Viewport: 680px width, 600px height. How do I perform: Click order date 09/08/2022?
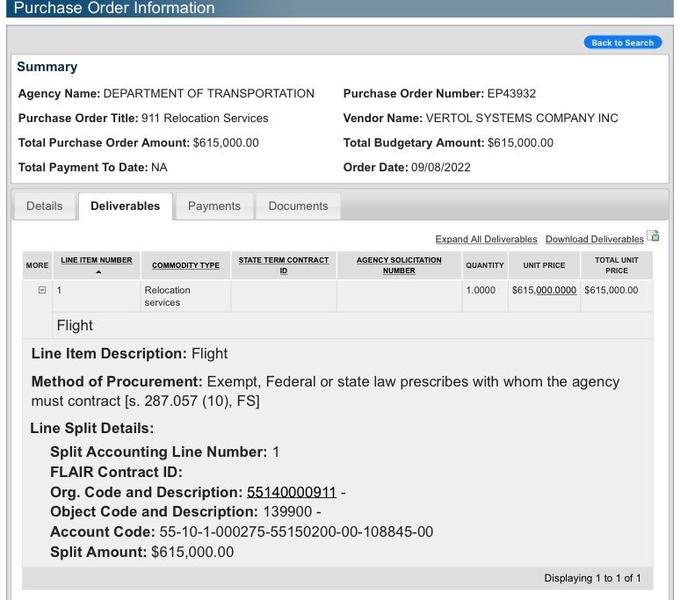pyautogui.click(x=441, y=167)
